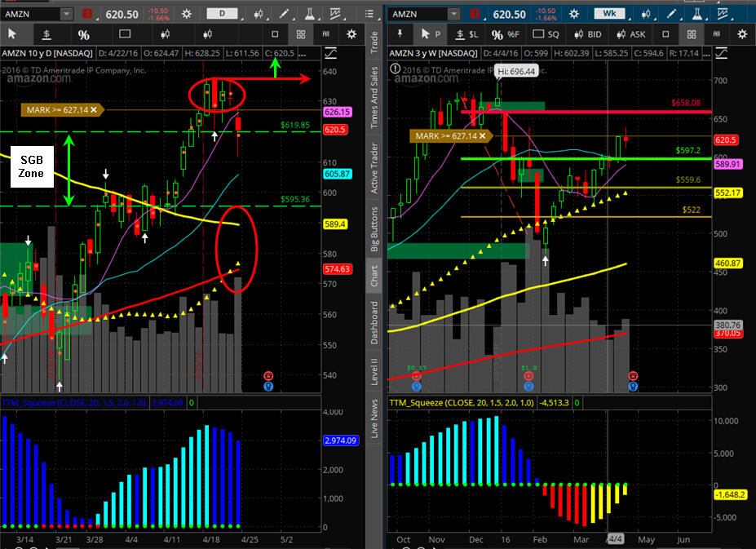Switch left chart to single-cell layout

(275, 34)
